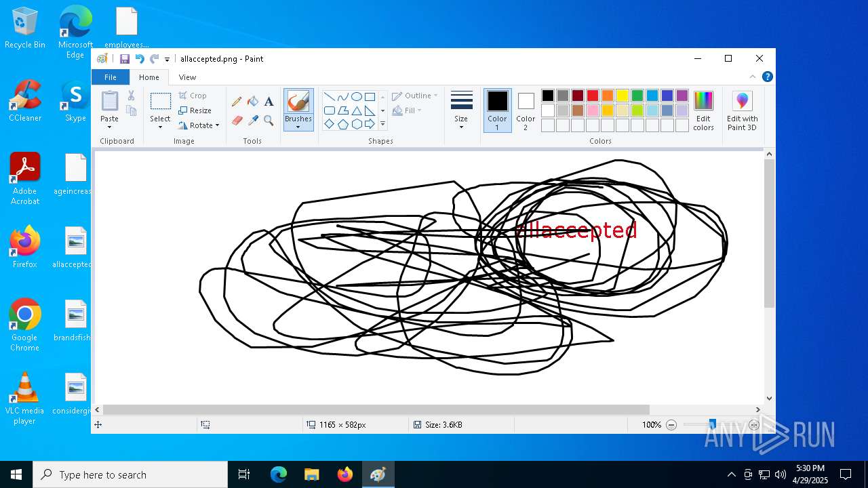Select the Eraser tool

coord(237,121)
